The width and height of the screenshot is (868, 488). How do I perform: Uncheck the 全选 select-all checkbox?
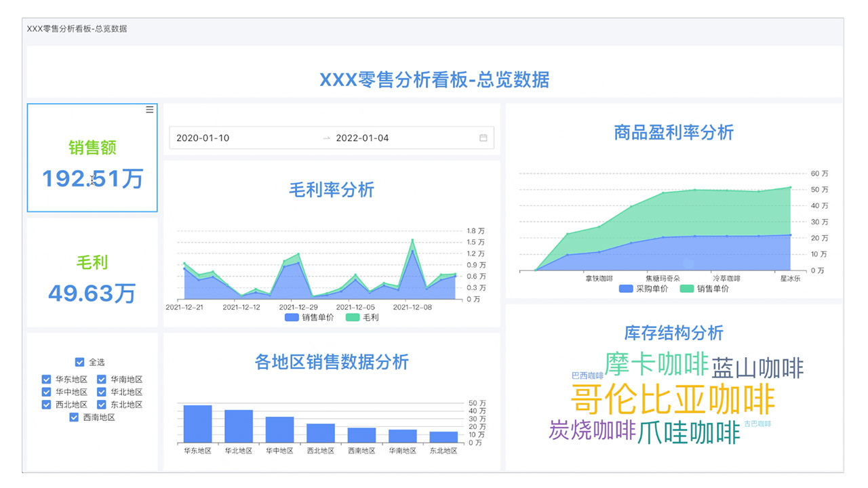point(79,361)
